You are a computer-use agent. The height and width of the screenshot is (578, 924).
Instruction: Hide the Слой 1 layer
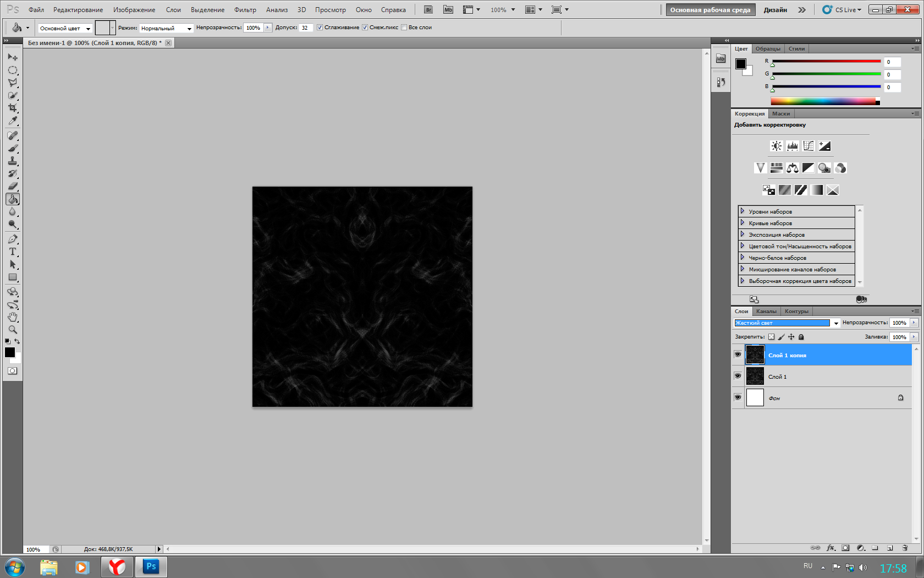(x=738, y=377)
